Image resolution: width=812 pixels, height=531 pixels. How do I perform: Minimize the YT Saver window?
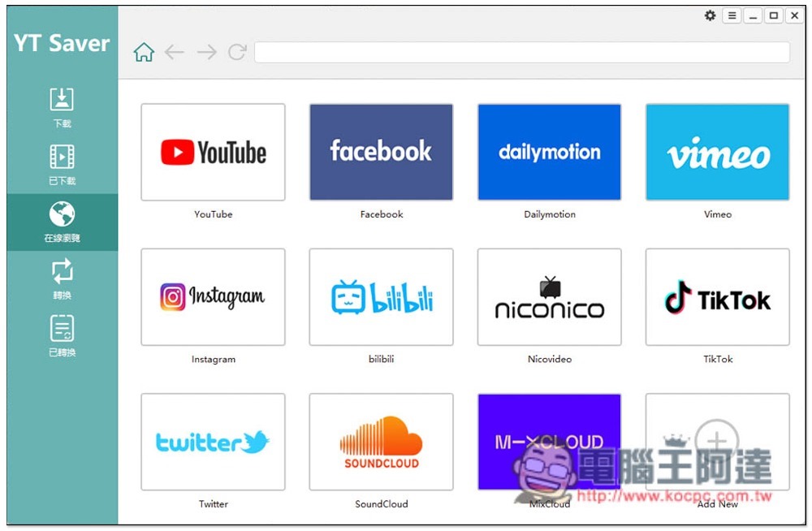753,15
